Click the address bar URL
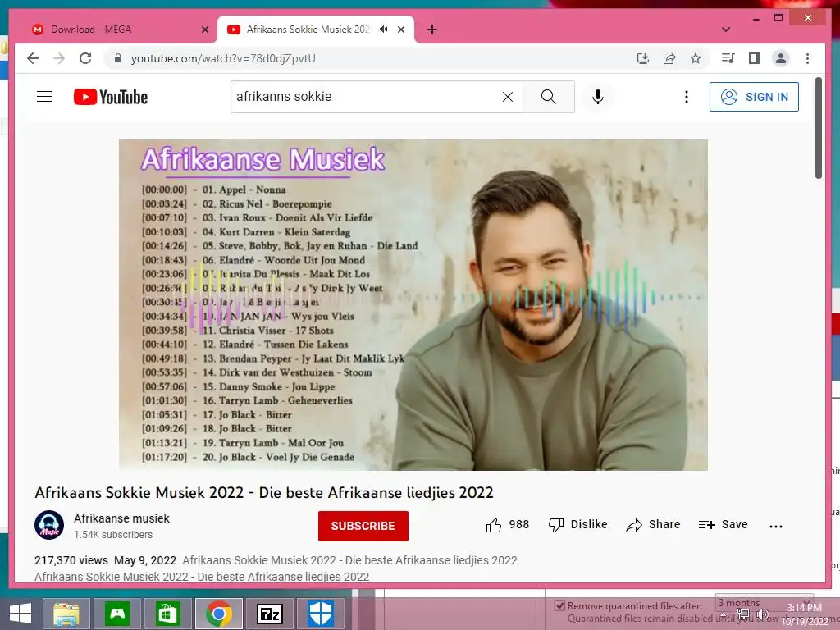This screenshot has width=840, height=630. [x=223, y=58]
